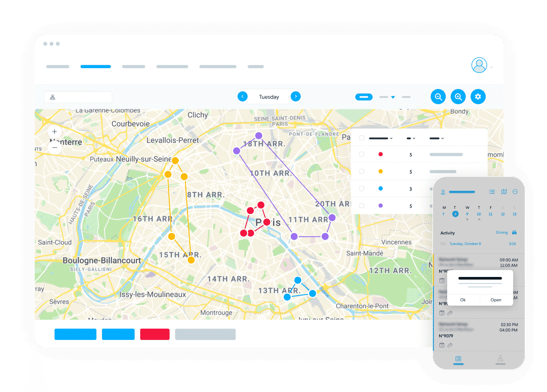This screenshot has height=392, width=547.
Task: Select the schedule tab at phone bottom
Action: [458, 359]
